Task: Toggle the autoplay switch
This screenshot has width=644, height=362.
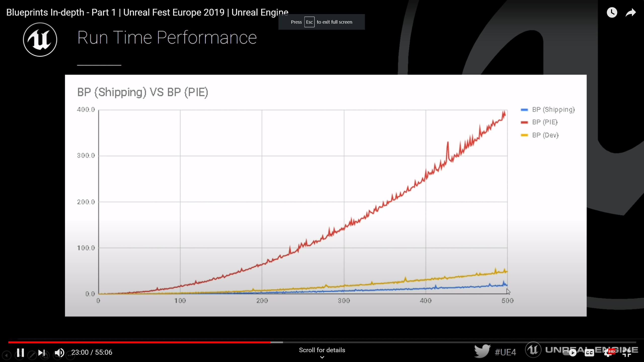Action: point(572,353)
